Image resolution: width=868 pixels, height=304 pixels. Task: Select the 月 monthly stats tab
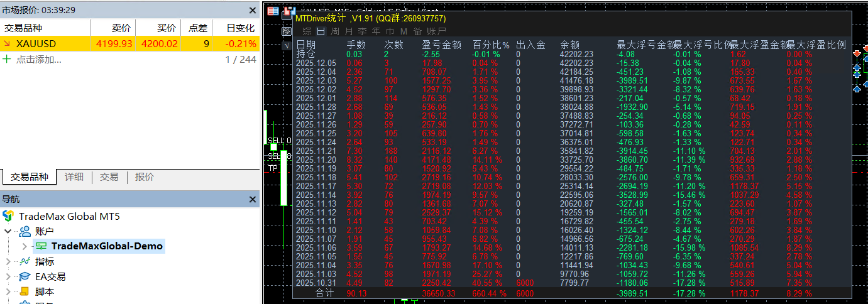[x=349, y=31]
